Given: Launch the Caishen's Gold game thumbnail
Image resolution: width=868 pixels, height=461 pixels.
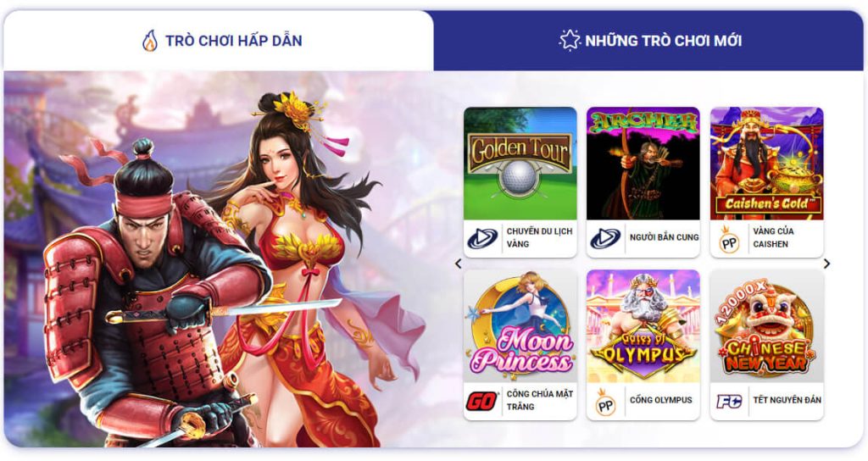Looking at the screenshot, I should [766, 164].
